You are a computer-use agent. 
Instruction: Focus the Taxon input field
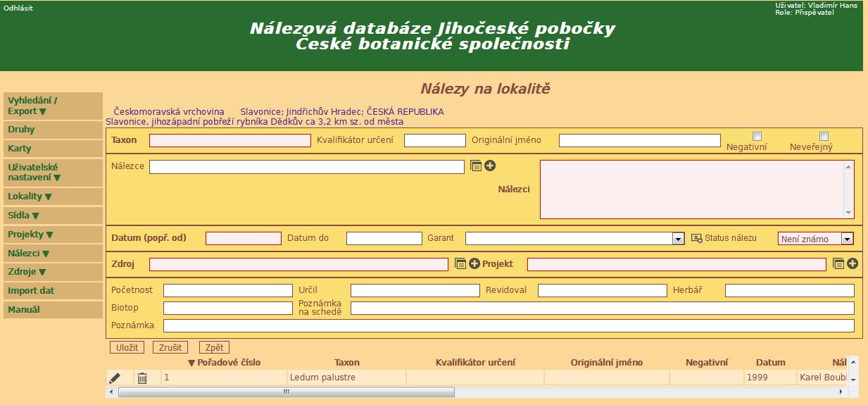pyautogui.click(x=229, y=140)
